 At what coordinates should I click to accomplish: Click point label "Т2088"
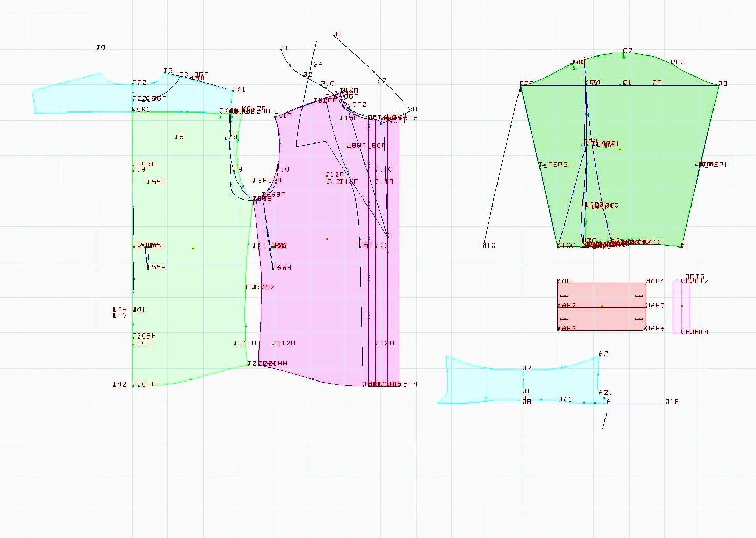tap(144, 164)
